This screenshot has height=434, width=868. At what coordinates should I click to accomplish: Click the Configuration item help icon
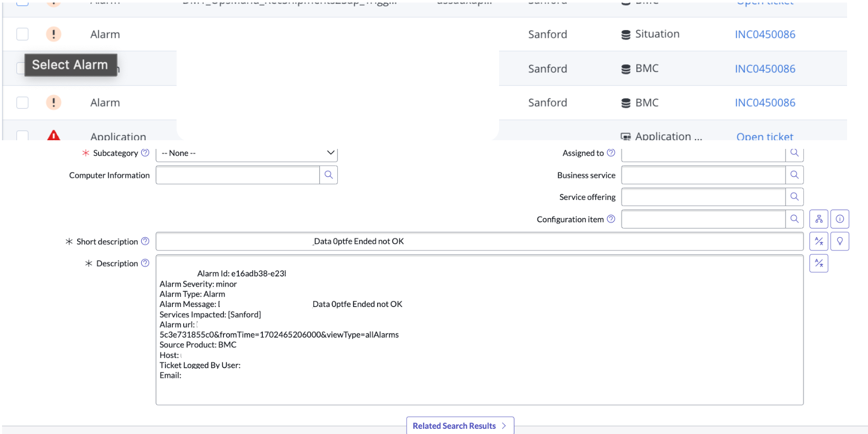(x=611, y=219)
